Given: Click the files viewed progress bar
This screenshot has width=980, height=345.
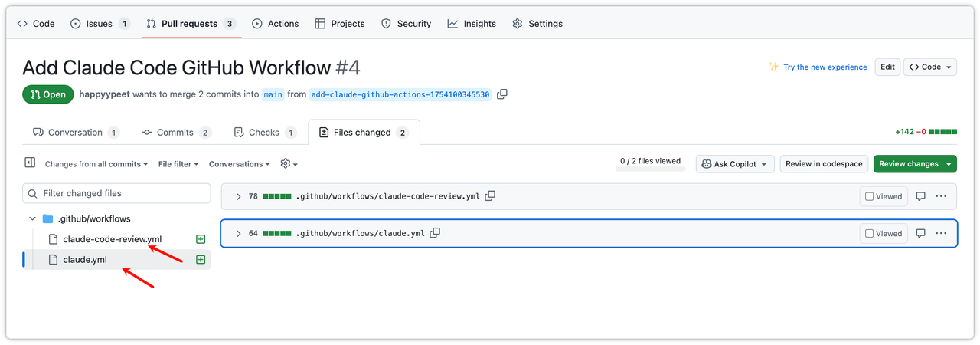Looking at the screenshot, I should coord(650,170).
